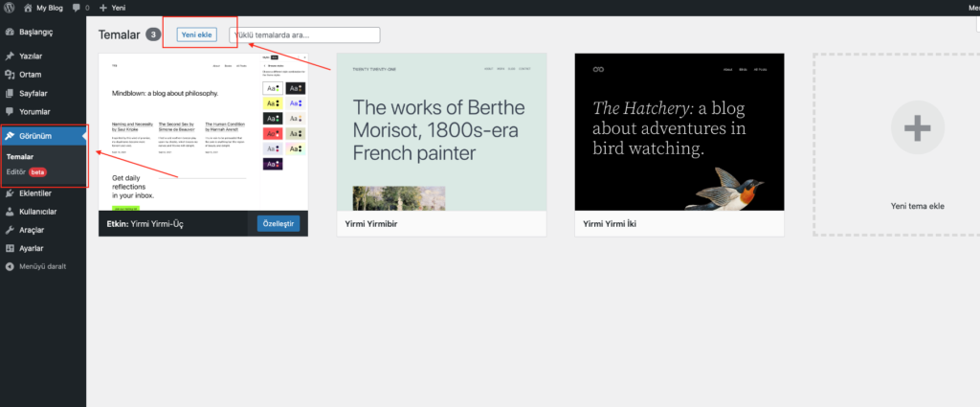Click the Özelleştir button
Viewport: 980px width, 407px height.
click(278, 224)
